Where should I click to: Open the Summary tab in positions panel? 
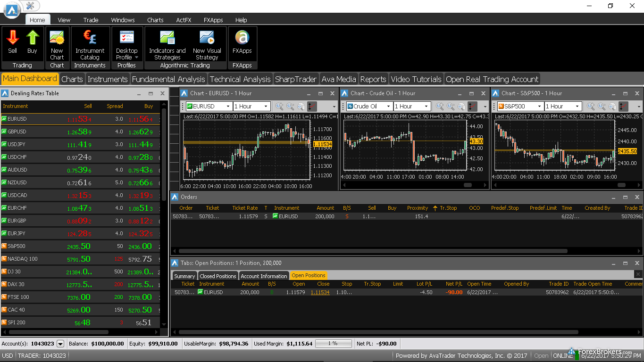184,276
